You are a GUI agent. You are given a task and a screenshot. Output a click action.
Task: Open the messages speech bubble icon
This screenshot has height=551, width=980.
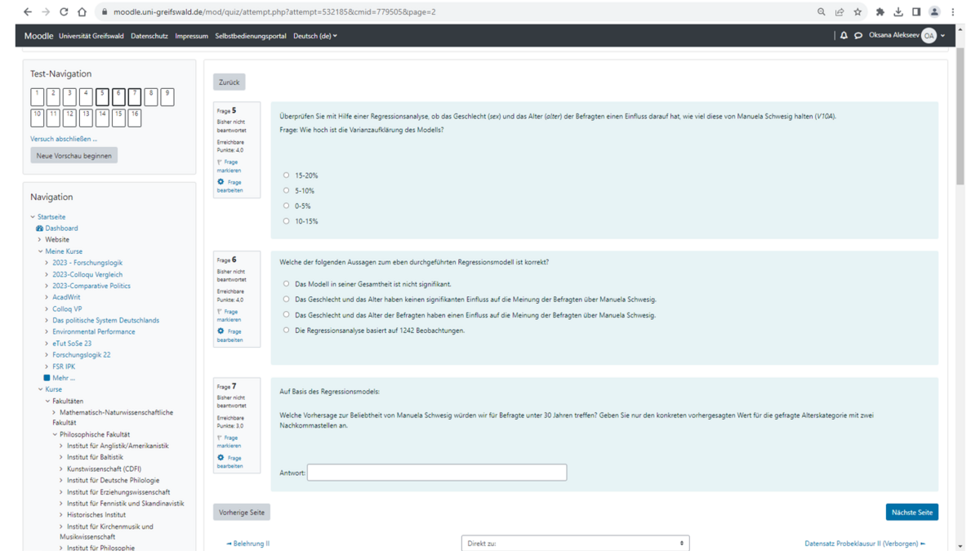tap(858, 36)
